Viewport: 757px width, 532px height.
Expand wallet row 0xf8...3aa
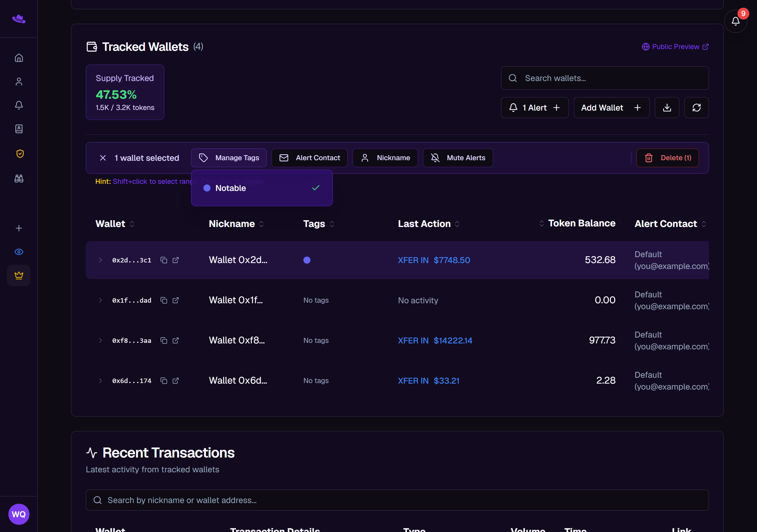(100, 340)
